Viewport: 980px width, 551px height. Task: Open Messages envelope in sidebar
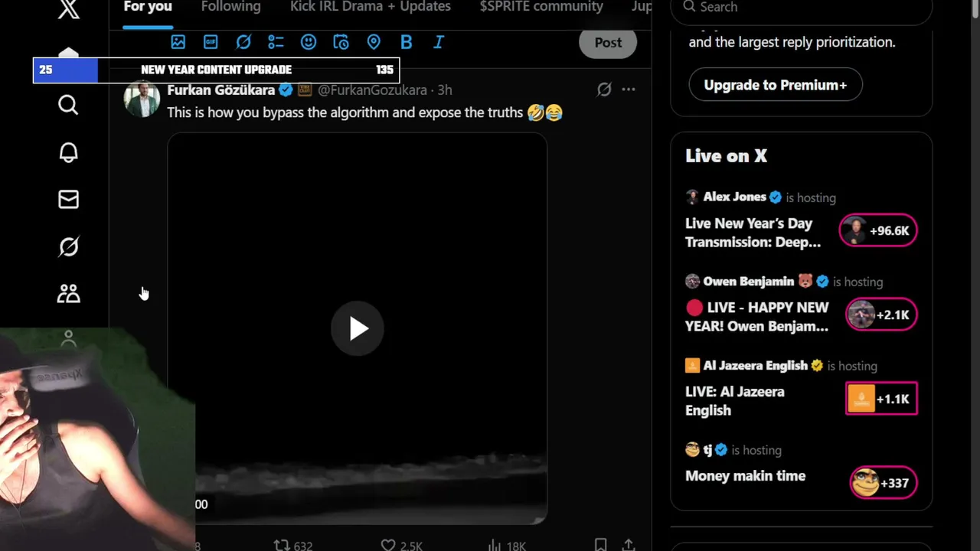[x=68, y=200]
